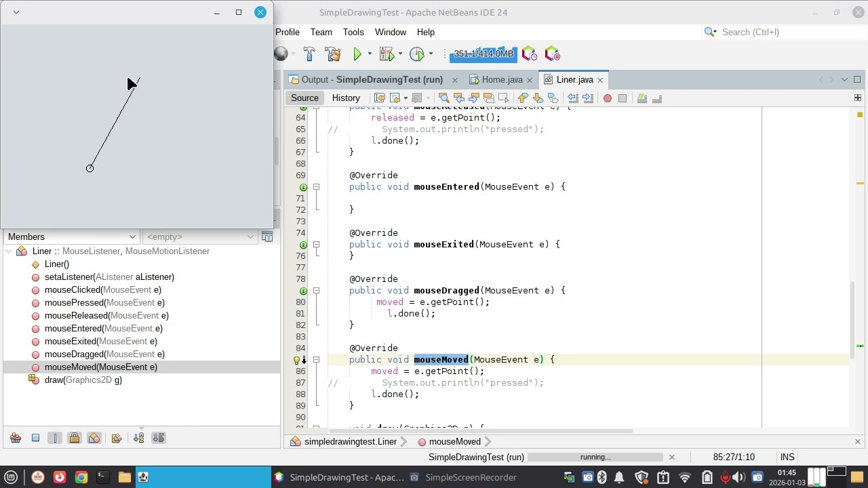The height and width of the screenshot is (488, 868).
Task: Click the Find Selection magnifier icon
Action: tap(444, 98)
